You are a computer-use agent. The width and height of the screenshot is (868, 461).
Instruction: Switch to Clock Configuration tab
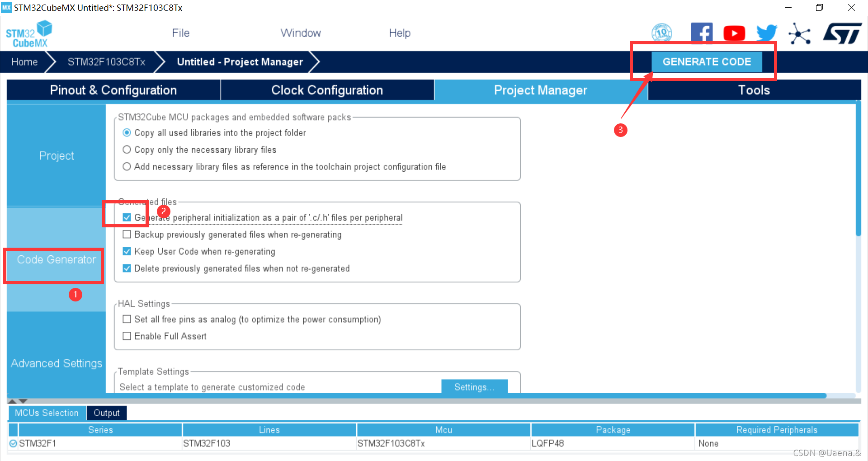click(327, 90)
